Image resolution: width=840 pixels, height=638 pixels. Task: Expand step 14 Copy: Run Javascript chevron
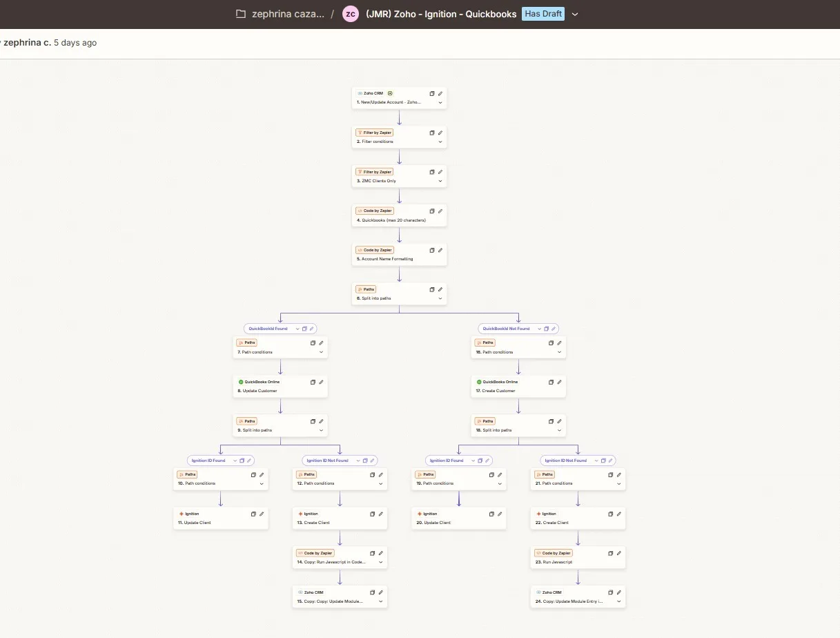point(381,562)
